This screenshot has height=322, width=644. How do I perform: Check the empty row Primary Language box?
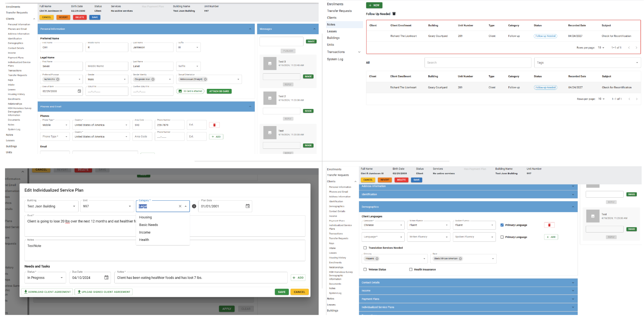pyautogui.click(x=502, y=237)
